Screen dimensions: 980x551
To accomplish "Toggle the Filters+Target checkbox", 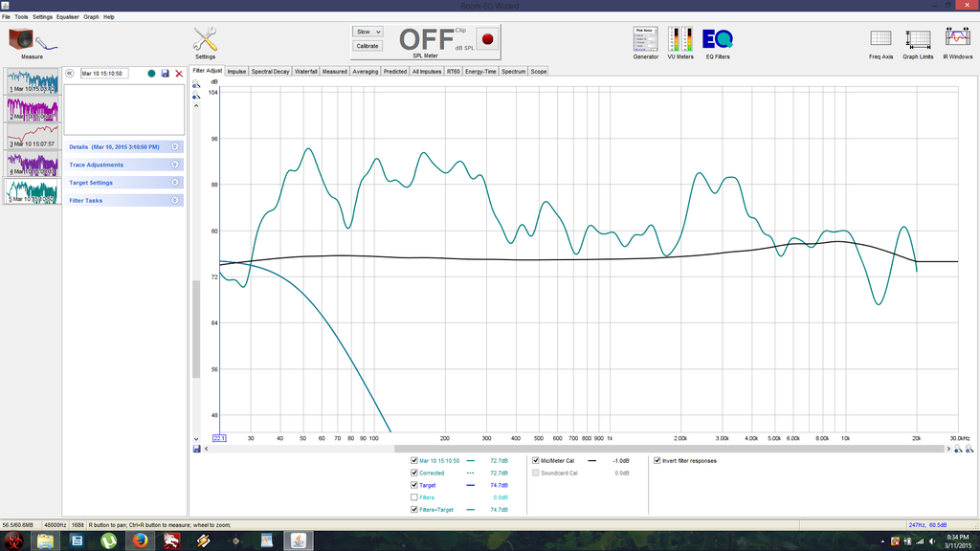I will click(413, 510).
